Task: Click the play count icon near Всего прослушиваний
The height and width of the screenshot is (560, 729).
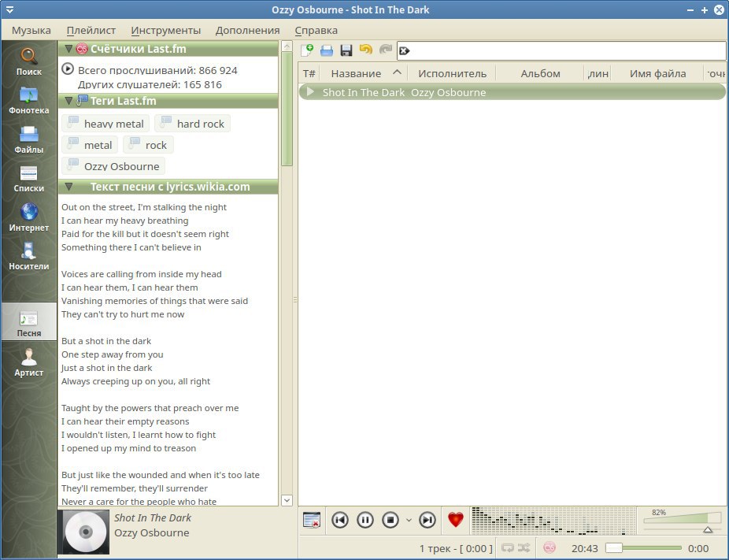Action: click(x=68, y=69)
